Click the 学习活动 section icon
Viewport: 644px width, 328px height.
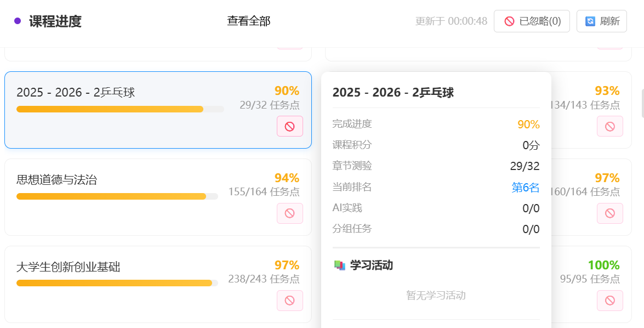pos(339,265)
